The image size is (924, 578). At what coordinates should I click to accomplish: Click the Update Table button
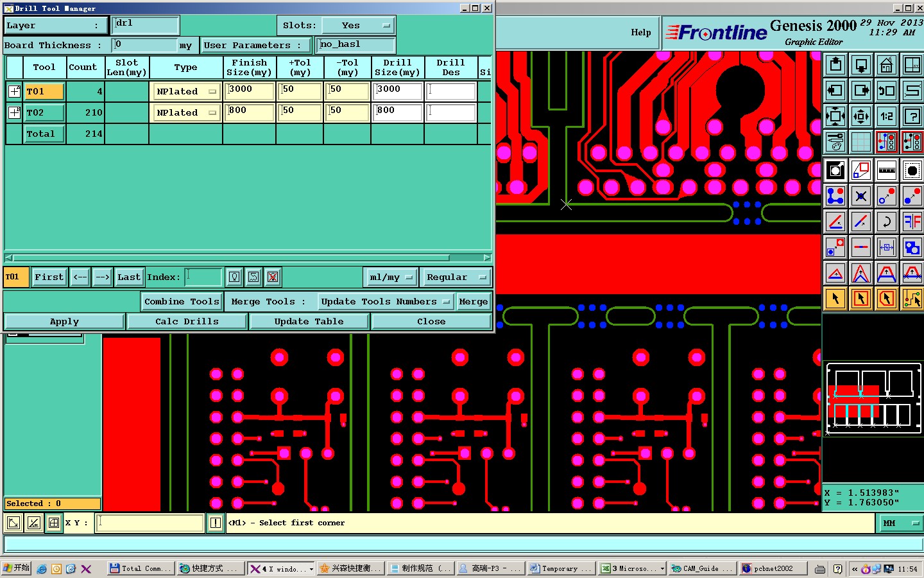[309, 321]
